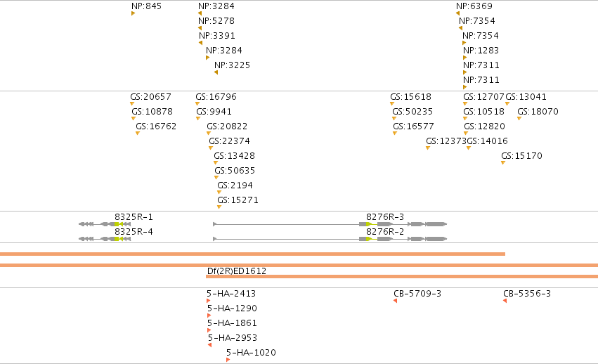
Task: Click transcript 8276R-2 label
Action: point(385,232)
